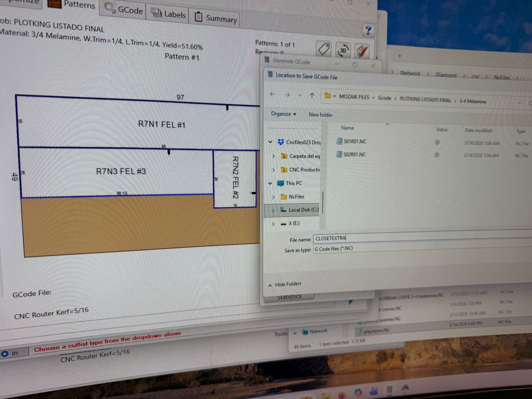Expand the NcFiles folder node
The width and height of the screenshot is (532, 399).
tap(273, 197)
